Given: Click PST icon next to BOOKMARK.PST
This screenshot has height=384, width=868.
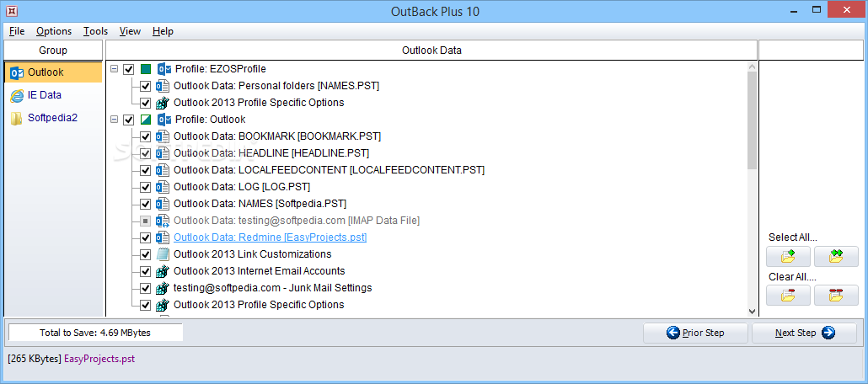Looking at the screenshot, I should [162, 136].
